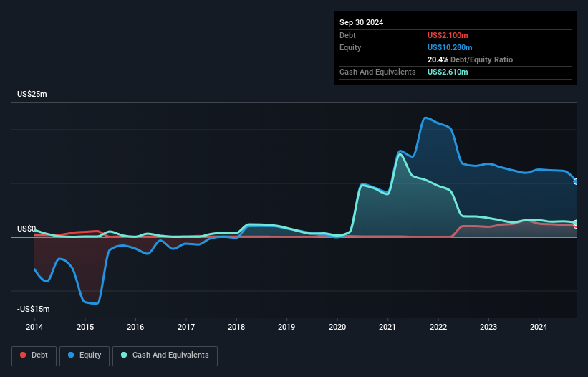Click the Debt row label in tooltip
This screenshot has width=588, height=377.
click(347, 35)
